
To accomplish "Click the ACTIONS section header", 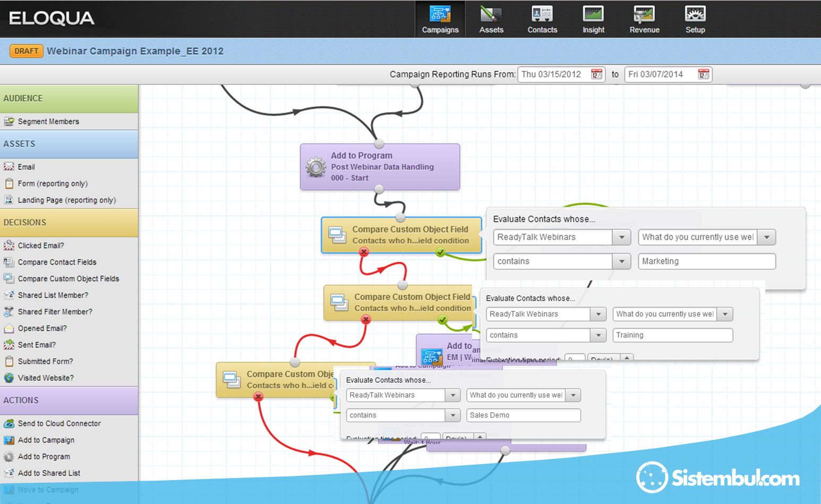I will [69, 400].
